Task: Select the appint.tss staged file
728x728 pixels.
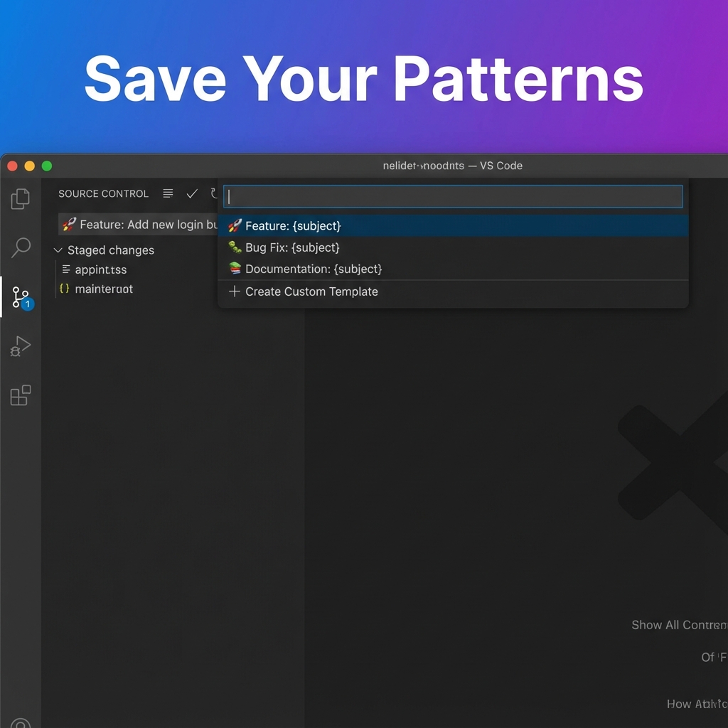Action: click(98, 269)
